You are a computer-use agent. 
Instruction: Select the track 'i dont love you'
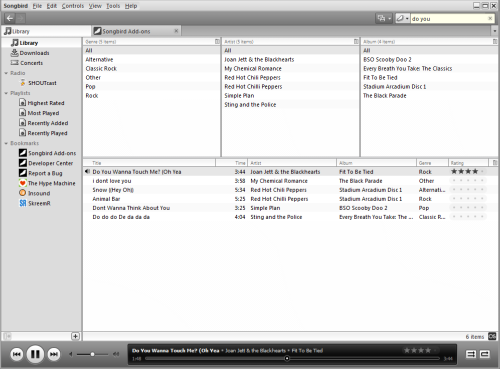point(290,181)
